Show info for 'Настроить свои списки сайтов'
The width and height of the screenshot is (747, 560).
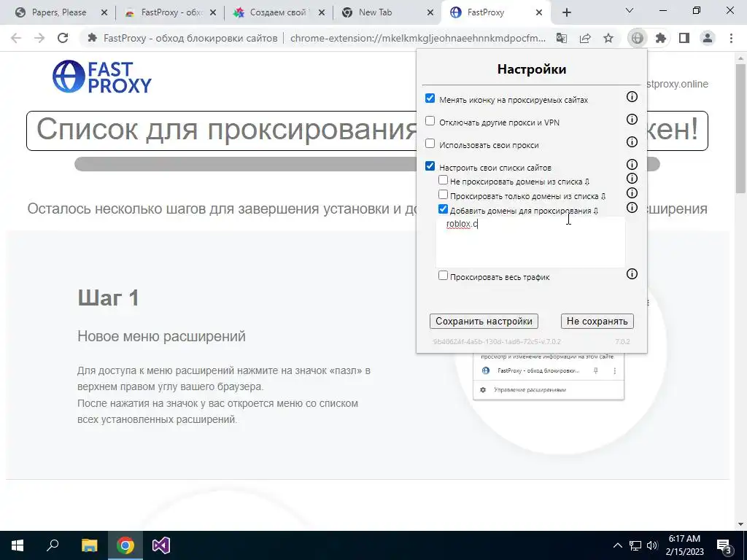click(x=632, y=164)
